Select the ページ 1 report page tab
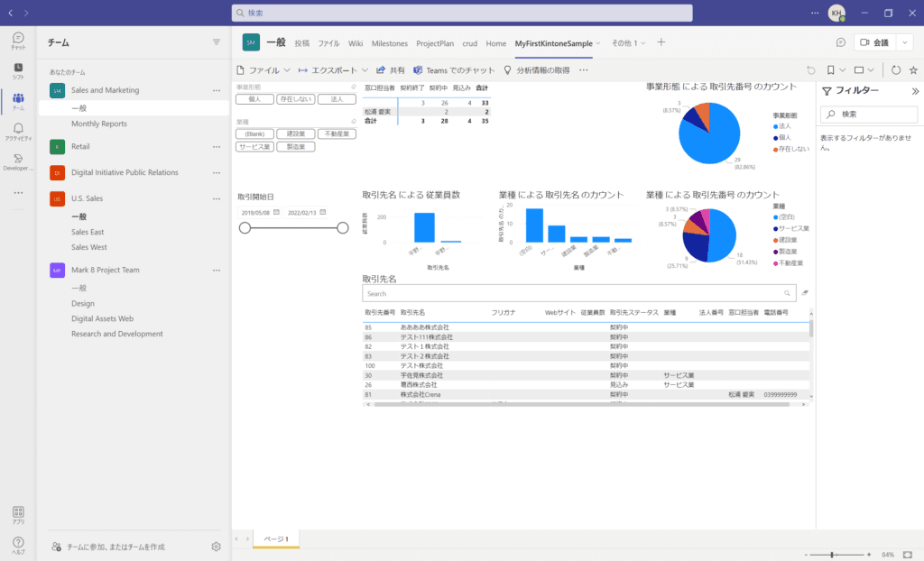924x561 pixels. point(276,538)
